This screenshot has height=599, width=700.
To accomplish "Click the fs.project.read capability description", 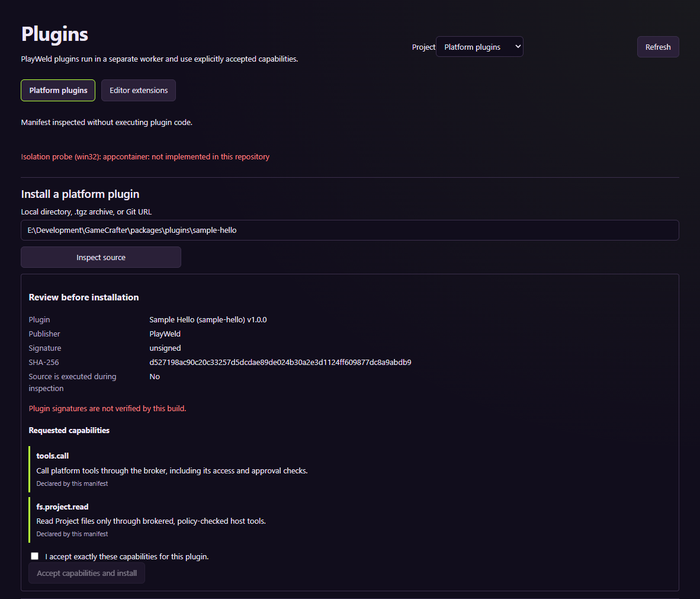I will point(151,521).
